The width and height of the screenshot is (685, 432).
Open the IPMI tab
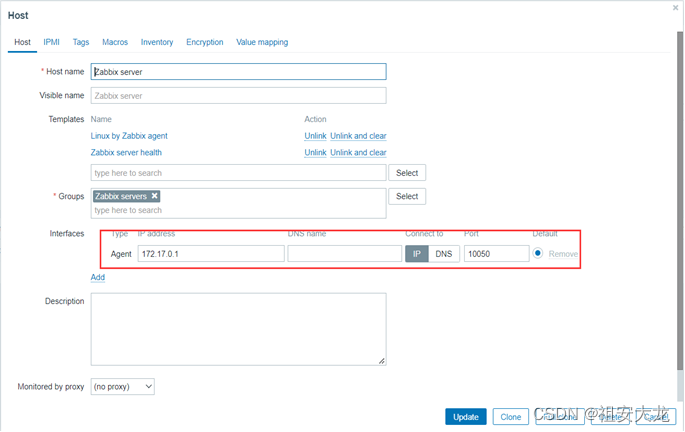[x=51, y=42]
